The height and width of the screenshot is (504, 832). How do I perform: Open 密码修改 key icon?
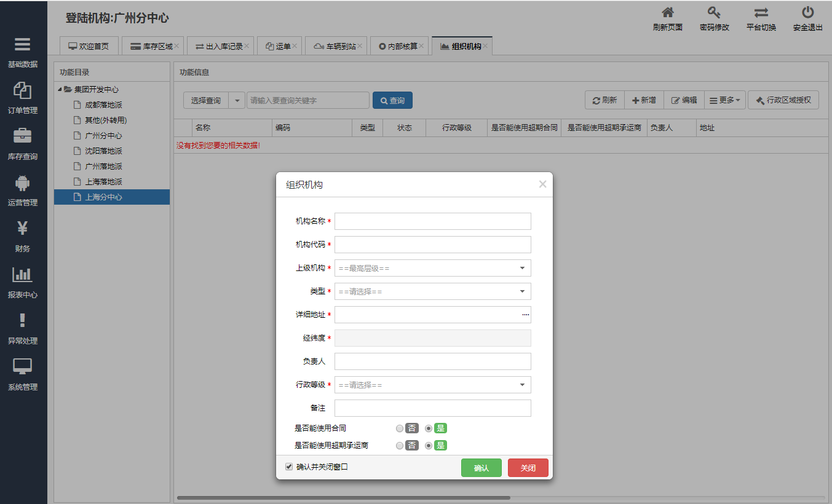(714, 13)
